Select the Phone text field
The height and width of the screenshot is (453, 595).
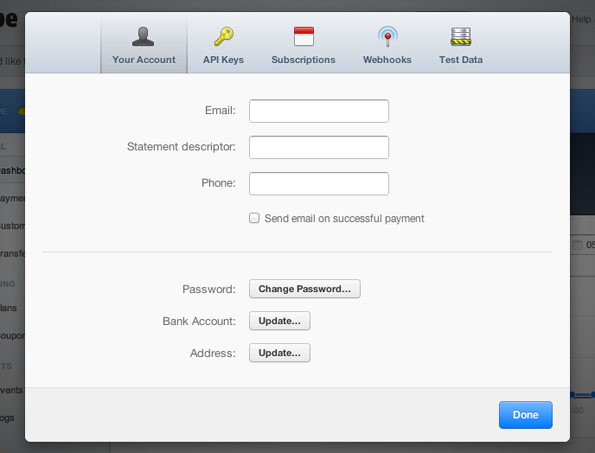coord(319,184)
